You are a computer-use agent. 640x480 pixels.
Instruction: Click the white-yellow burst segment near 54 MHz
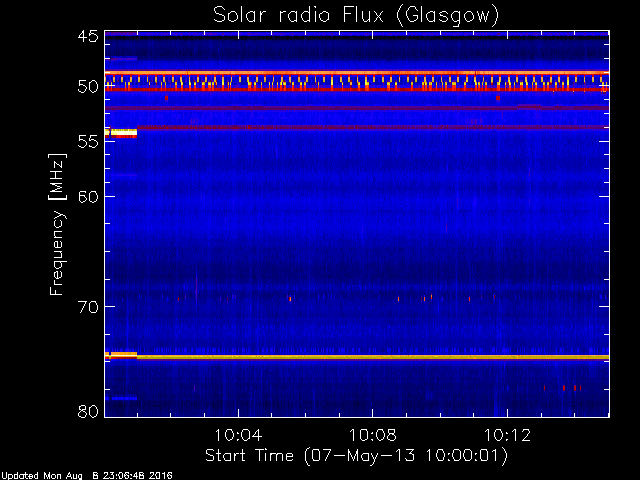(121, 132)
